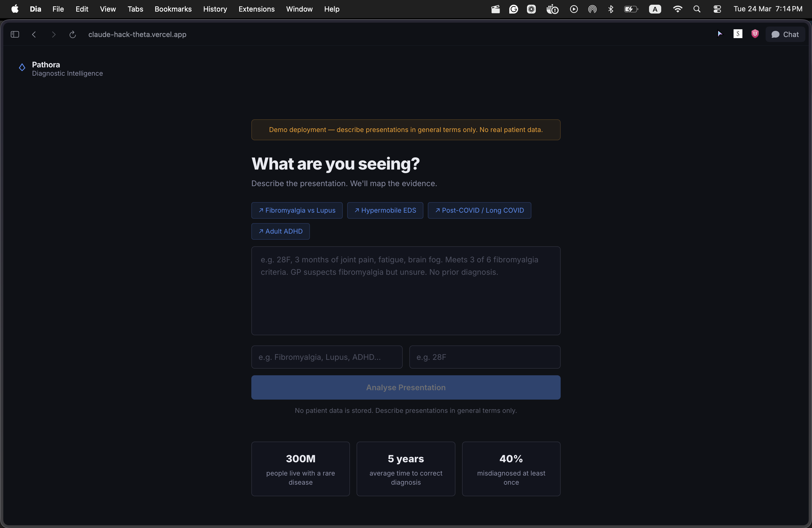This screenshot has width=812, height=528.
Task: Toggle the browser sidebar panel icon
Action: [15, 35]
